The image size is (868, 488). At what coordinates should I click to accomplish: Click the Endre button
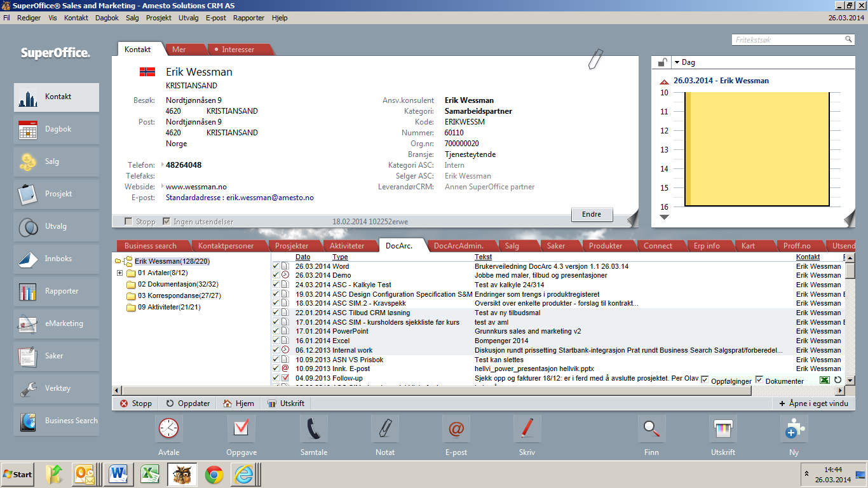pyautogui.click(x=592, y=214)
